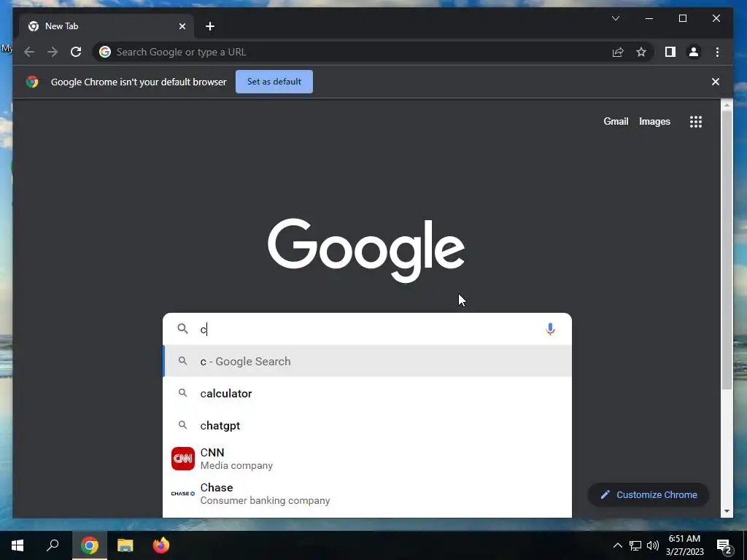Viewport: 747px width, 560px height.
Task: Select the calculator suggestion
Action: (367, 393)
